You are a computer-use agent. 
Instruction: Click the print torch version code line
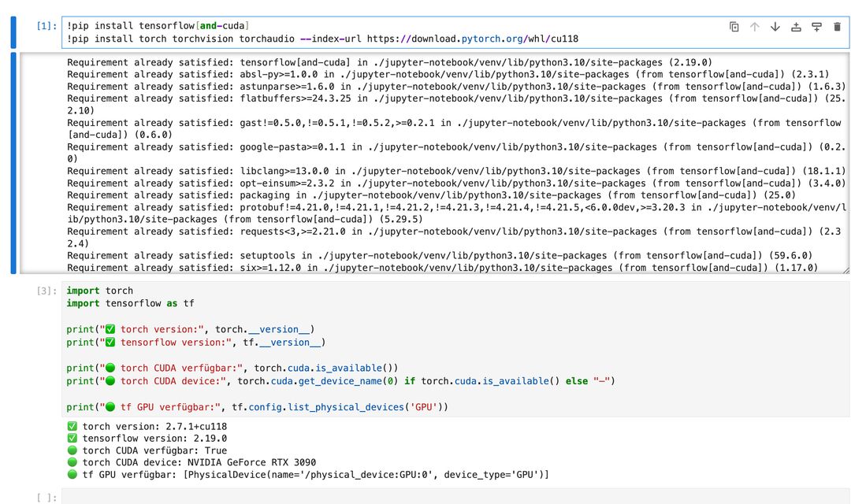click(x=191, y=329)
